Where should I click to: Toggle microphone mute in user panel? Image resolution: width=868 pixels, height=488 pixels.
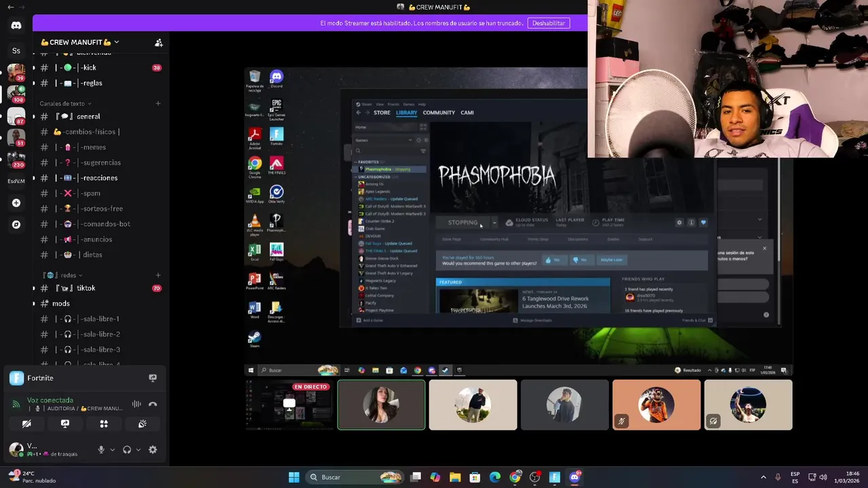click(101, 449)
